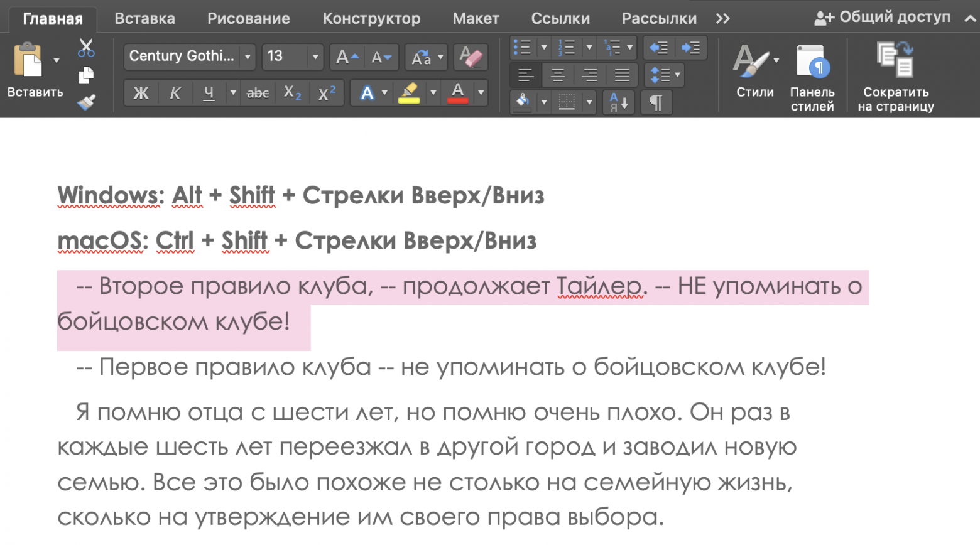The height and width of the screenshot is (545, 980).
Task: Click Сократить на страницу
Action: point(895,75)
